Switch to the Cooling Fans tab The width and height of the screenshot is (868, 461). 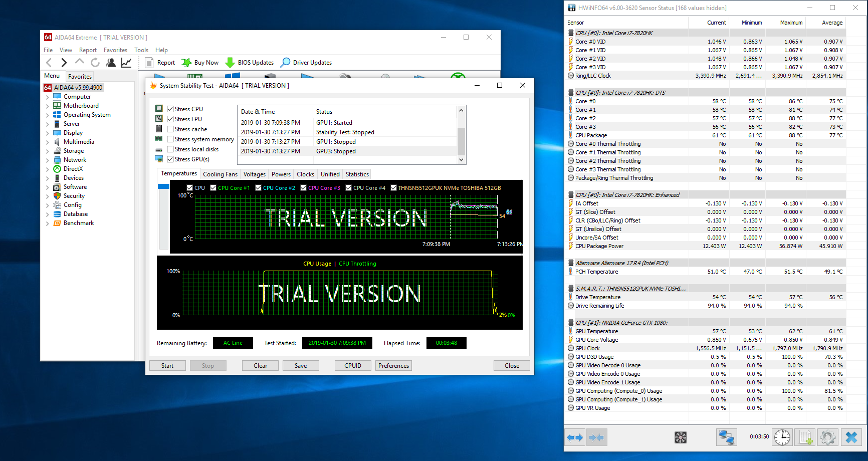click(x=220, y=174)
